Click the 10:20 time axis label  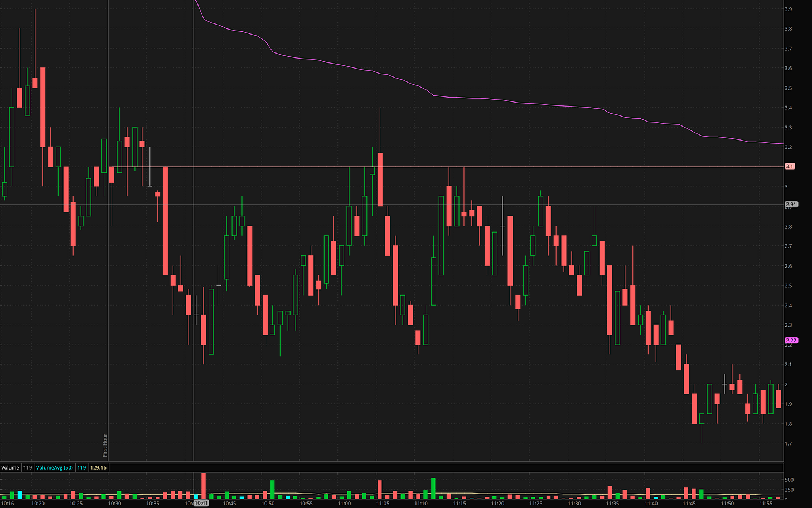38,503
